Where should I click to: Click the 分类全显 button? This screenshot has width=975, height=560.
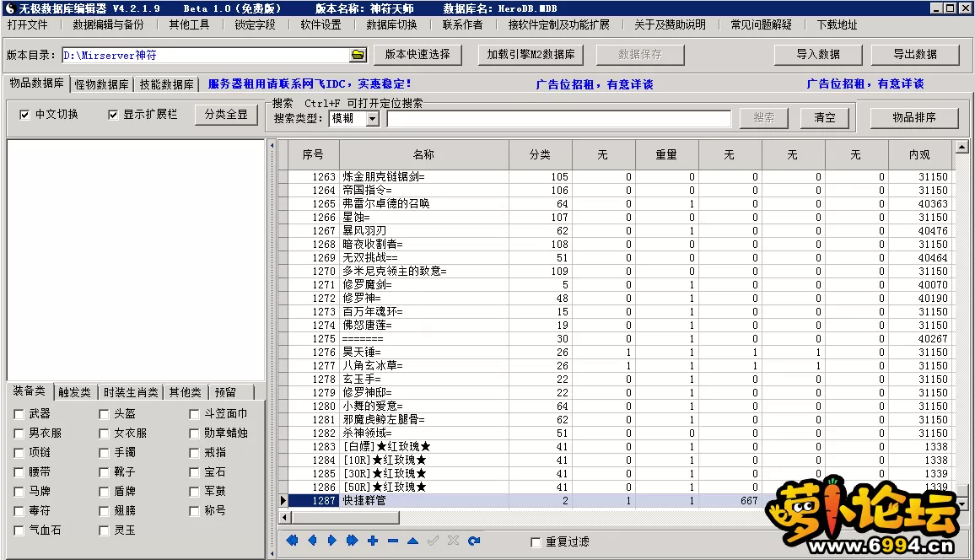[x=226, y=115]
